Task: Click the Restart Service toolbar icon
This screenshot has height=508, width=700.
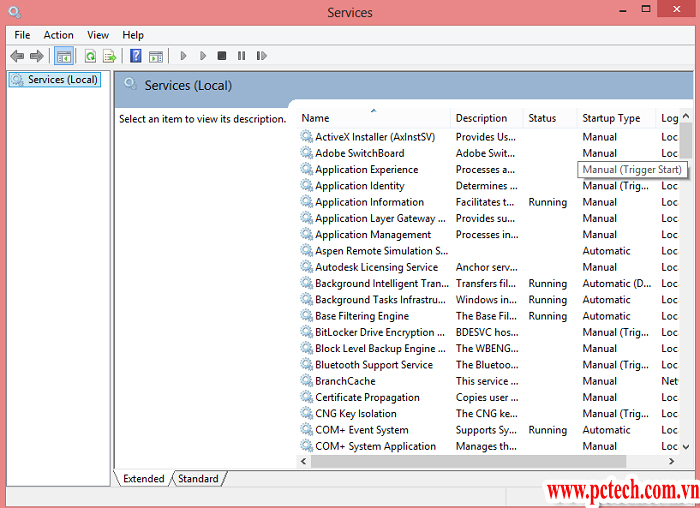Action: (x=262, y=56)
